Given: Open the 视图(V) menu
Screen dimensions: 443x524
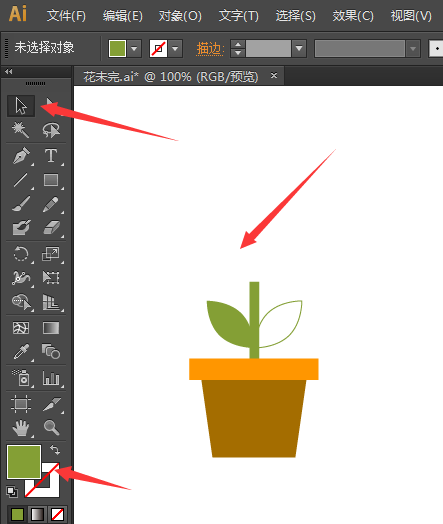Looking at the screenshot, I should pyautogui.click(x=411, y=16).
